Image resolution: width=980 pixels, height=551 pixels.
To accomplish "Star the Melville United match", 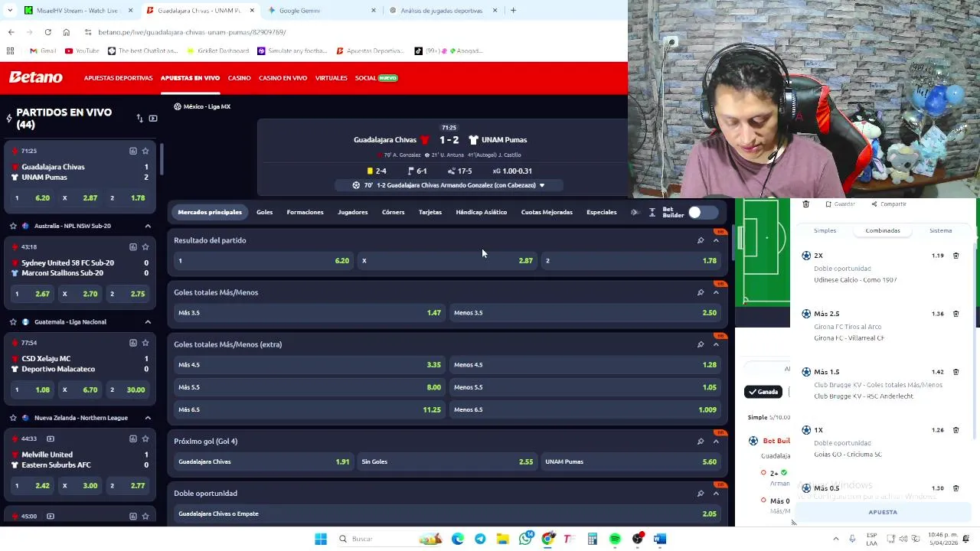I will click(145, 439).
